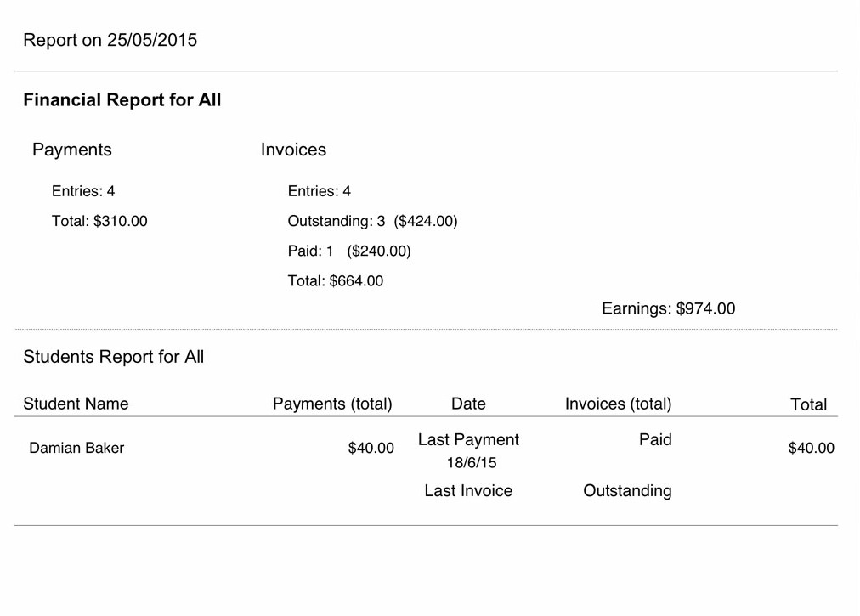Click the 18/6/15 payment date

click(472, 463)
